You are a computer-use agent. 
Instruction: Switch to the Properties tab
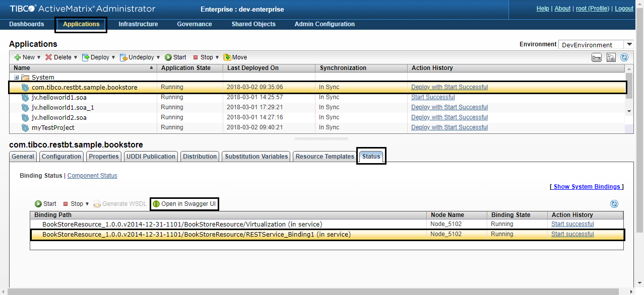coord(104,157)
